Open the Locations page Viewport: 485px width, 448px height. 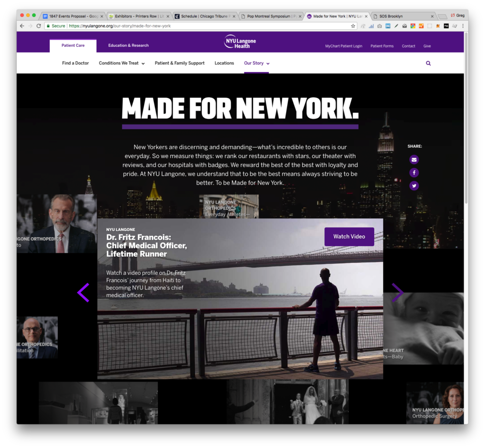click(x=224, y=63)
